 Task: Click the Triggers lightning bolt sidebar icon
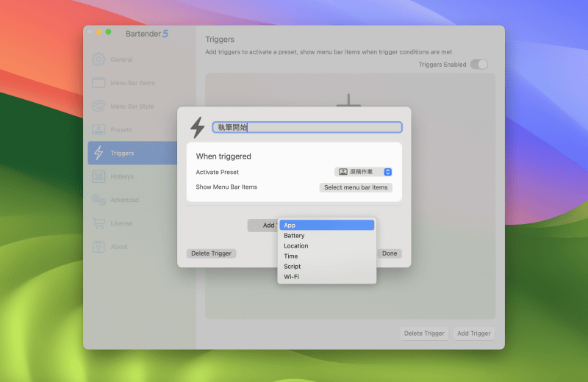point(98,153)
